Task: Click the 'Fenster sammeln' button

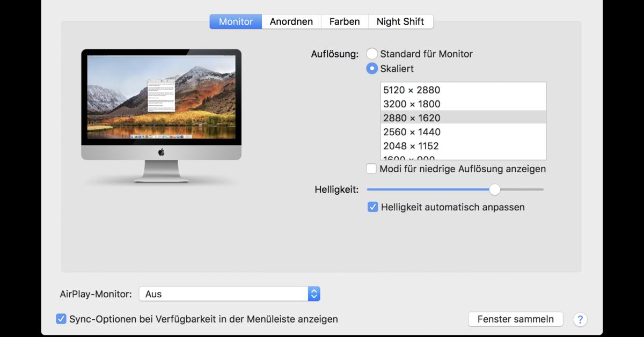Action: pos(515,319)
